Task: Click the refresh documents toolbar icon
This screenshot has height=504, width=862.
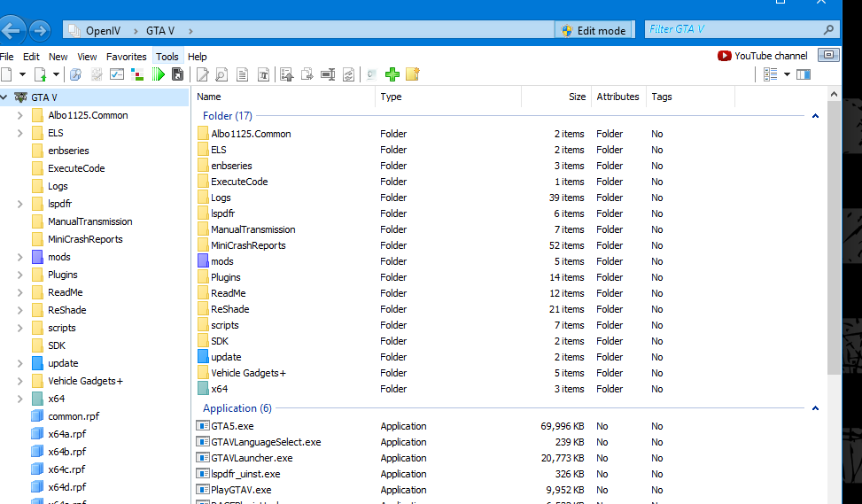Action: coord(348,74)
